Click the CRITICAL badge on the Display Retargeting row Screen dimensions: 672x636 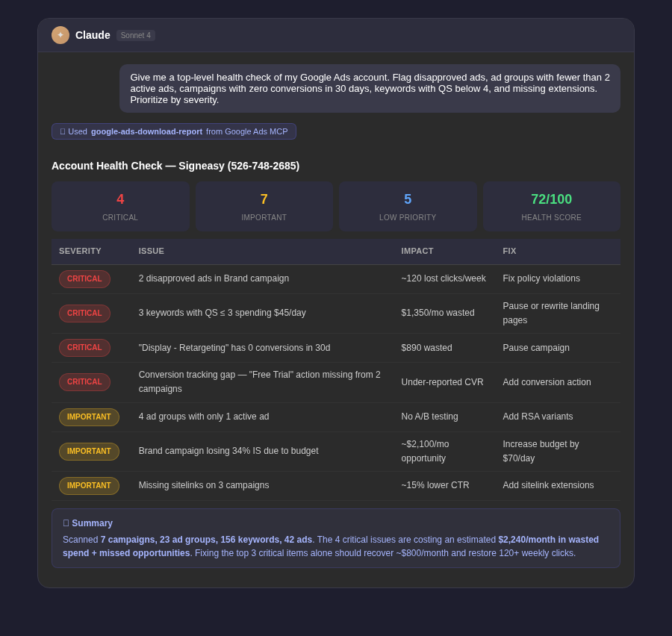84,347
